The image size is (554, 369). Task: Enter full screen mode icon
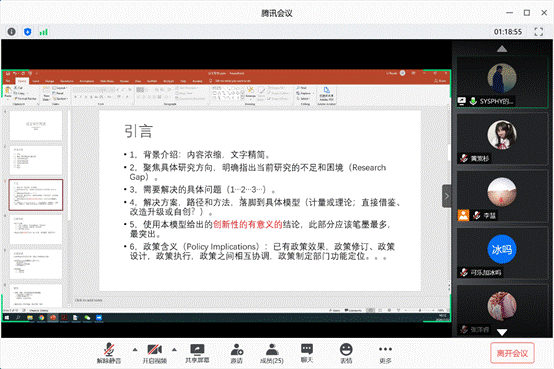pos(538,32)
